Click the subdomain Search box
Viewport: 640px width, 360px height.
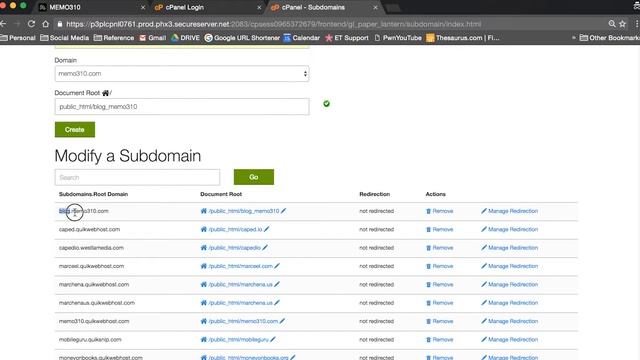[x=137, y=178]
